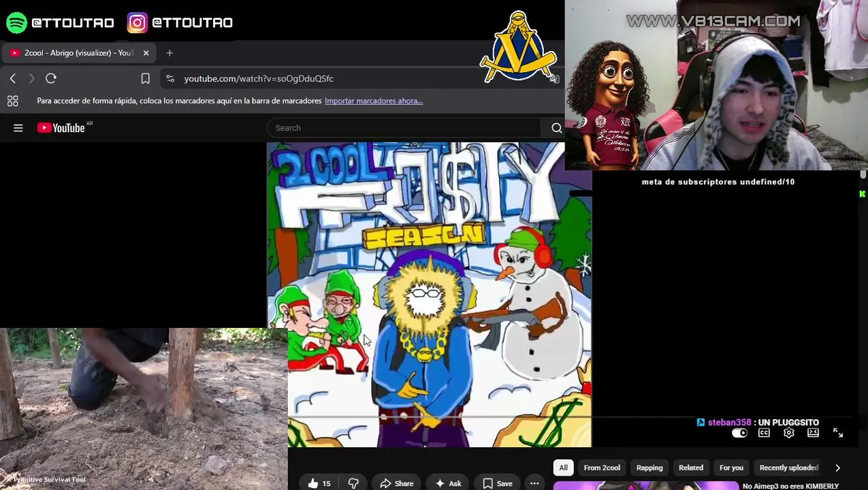Close the 2cool - Abrigo tab
868x490 pixels.
click(x=146, y=52)
